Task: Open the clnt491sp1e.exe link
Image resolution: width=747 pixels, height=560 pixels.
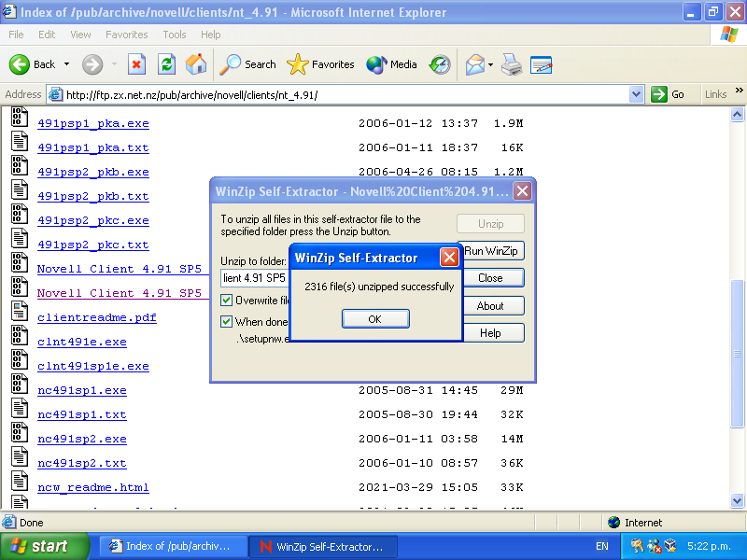Action: (93, 366)
